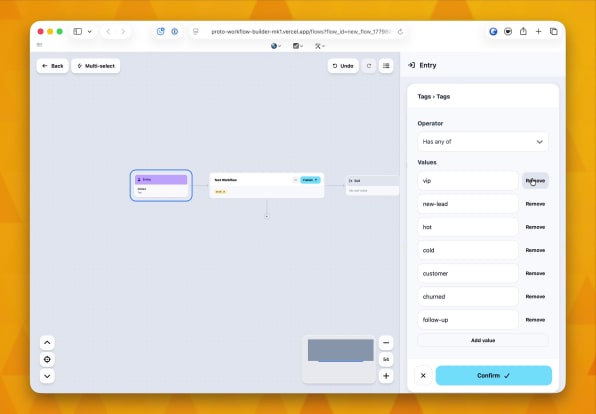596x414 pixels.
Task: Edit the new-lead value field
Action: (468, 204)
